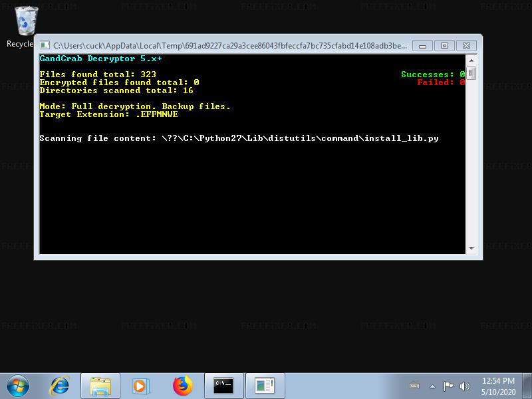Click the console vertical scrollbar thumb

tap(471, 73)
